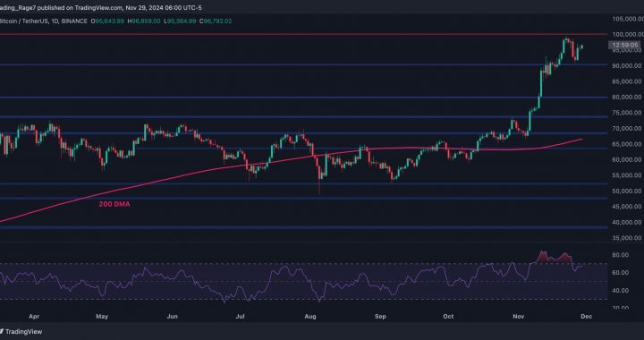Click the 35,000.00 price axis label
The height and width of the screenshot is (340, 644).
point(626,238)
